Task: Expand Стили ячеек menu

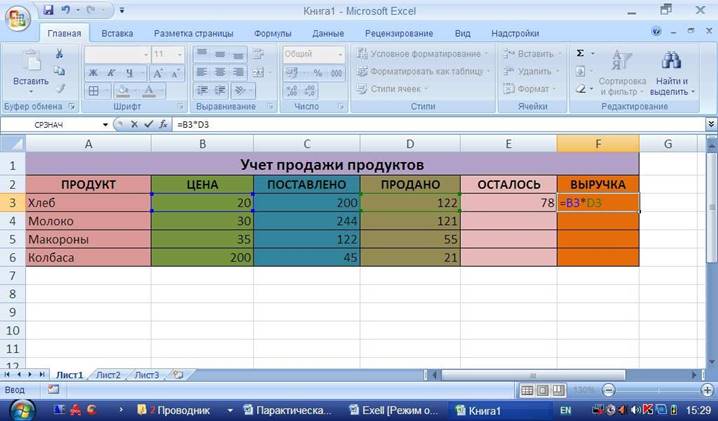Action: (x=392, y=89)
